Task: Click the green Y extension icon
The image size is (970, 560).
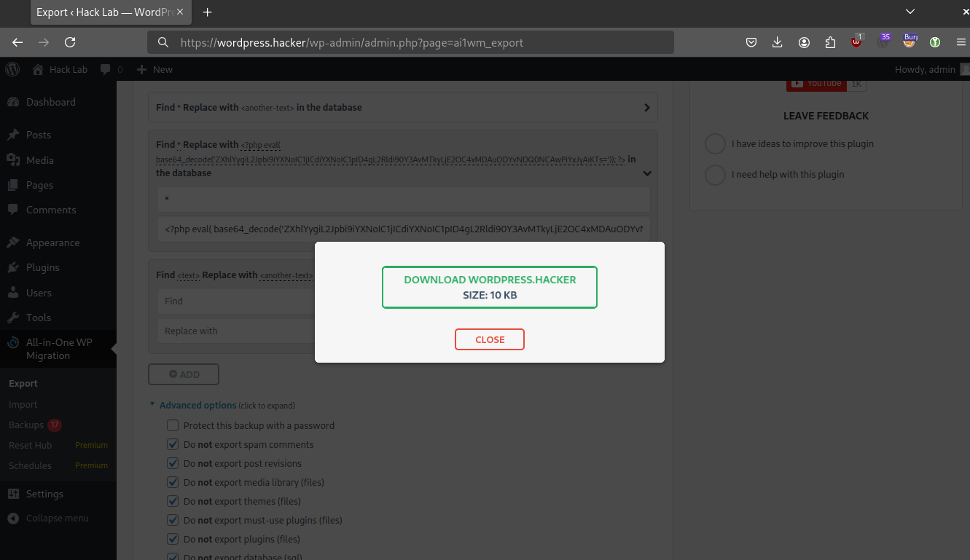Action: (935, 42)
